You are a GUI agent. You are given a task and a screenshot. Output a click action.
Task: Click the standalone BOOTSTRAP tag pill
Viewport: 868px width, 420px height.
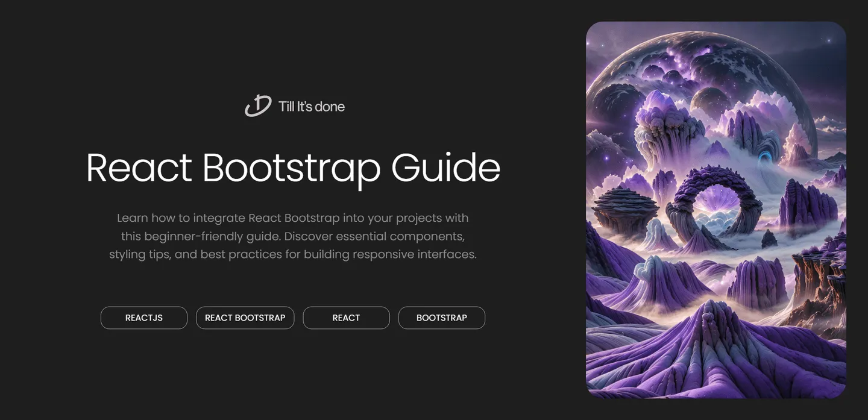[x=441, y=318]
